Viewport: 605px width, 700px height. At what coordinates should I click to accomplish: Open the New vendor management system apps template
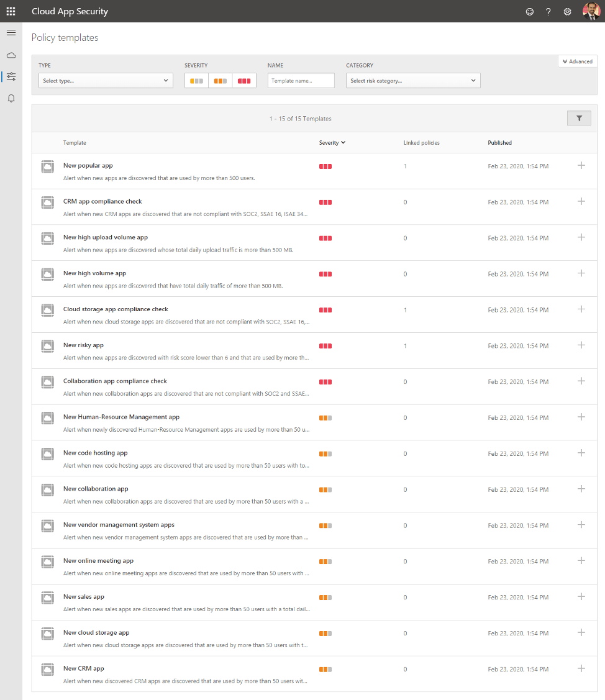(x=119, y=525)
